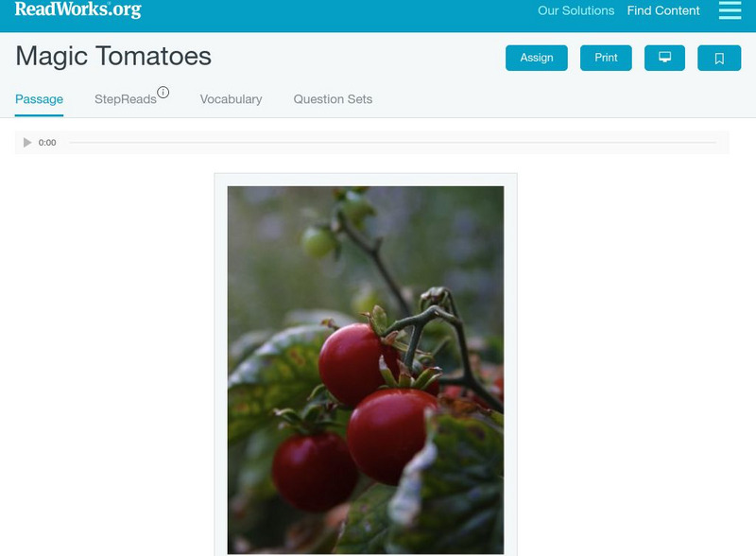Switch to the StepReads tab

pyautogui.click(x=126, y=99)
